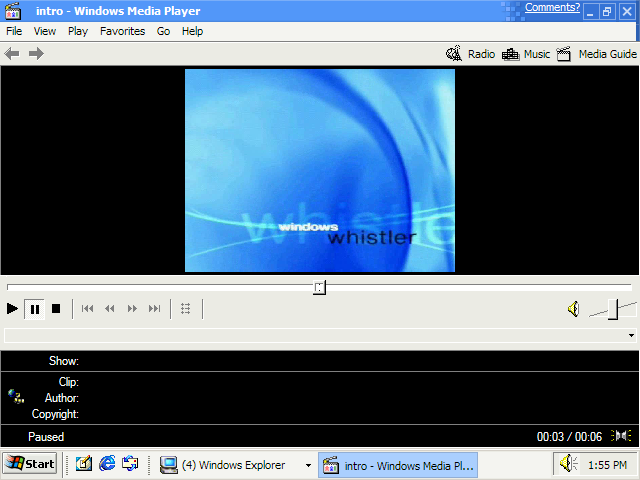Open the Start menu

point(29,464)
